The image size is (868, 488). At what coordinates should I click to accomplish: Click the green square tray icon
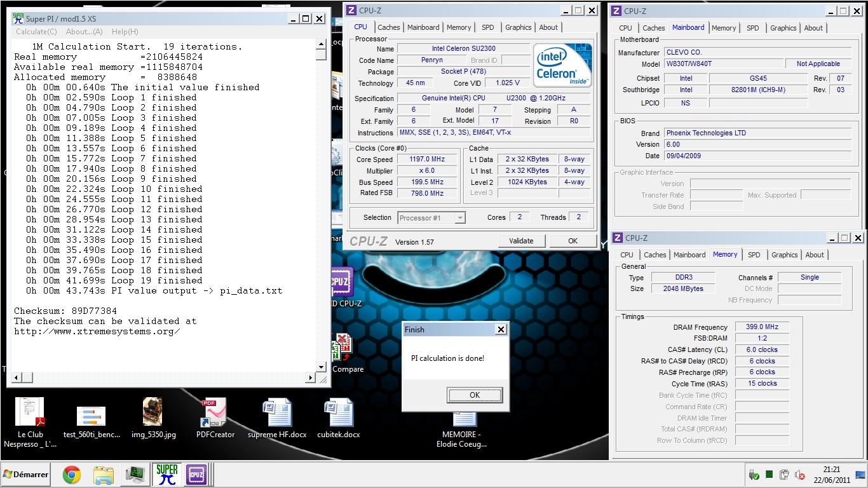tap(770, 475)
